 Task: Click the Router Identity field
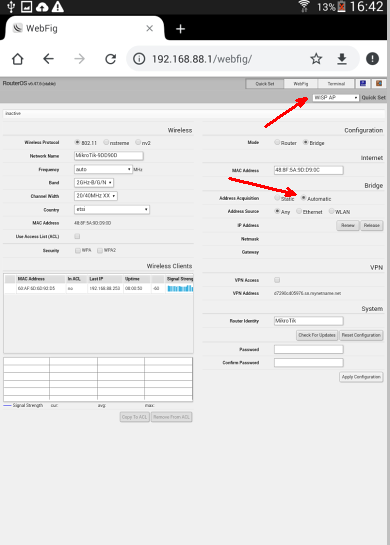(x=309, y=321)
